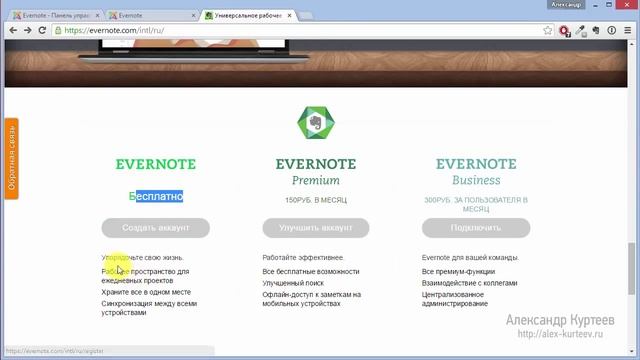Click Централизованное администрирование text
Screen dimensions: 640x360
click(455, 299)
